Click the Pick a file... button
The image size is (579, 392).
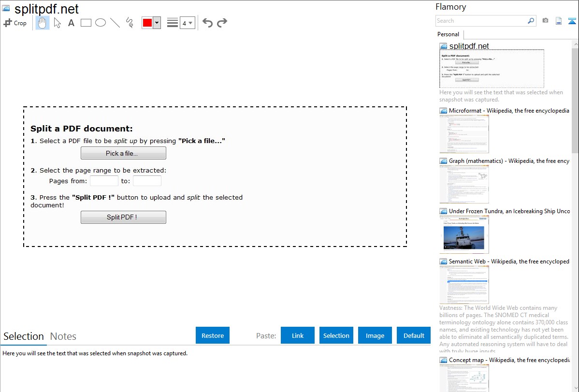pos(123,153)
